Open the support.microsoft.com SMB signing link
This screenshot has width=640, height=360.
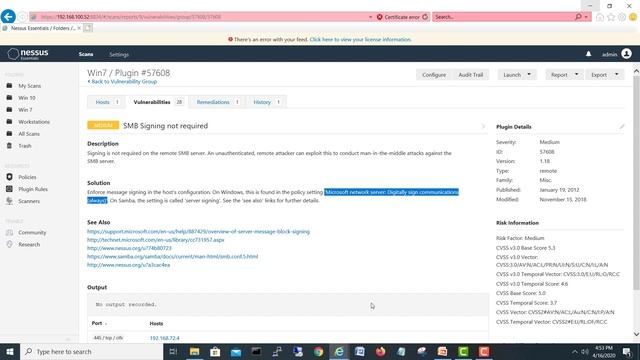pyautogui.click(x=198, y=231)
